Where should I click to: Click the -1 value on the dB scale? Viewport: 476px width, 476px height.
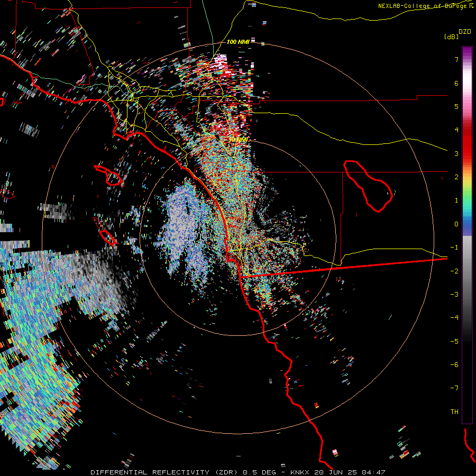pos(454,248)
